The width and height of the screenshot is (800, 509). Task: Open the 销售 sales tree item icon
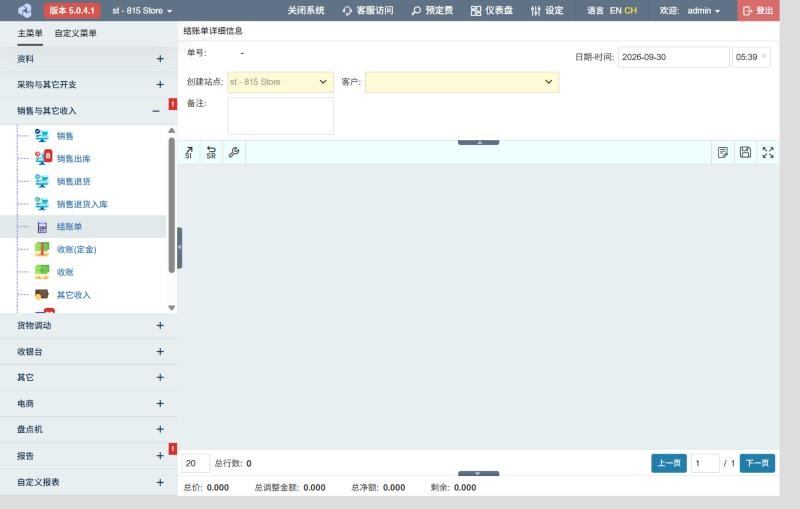coord(42,135)
